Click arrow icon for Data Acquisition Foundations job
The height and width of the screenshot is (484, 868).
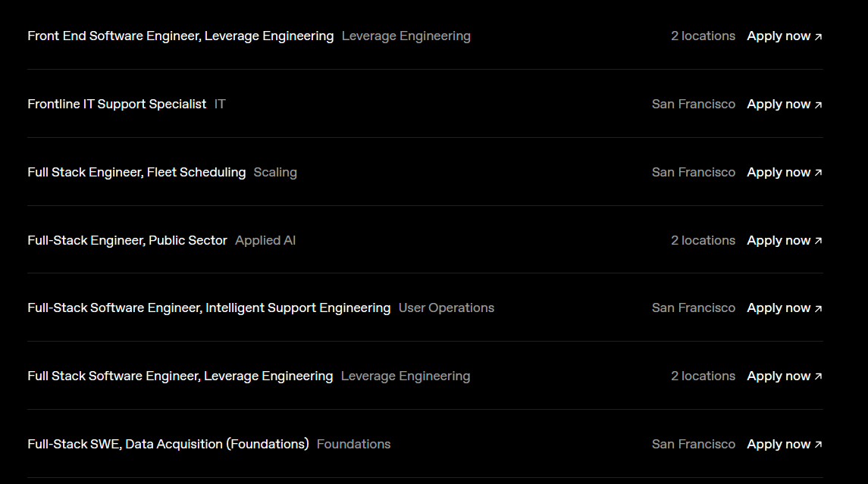pyautogui.click(x=818, y=445)
